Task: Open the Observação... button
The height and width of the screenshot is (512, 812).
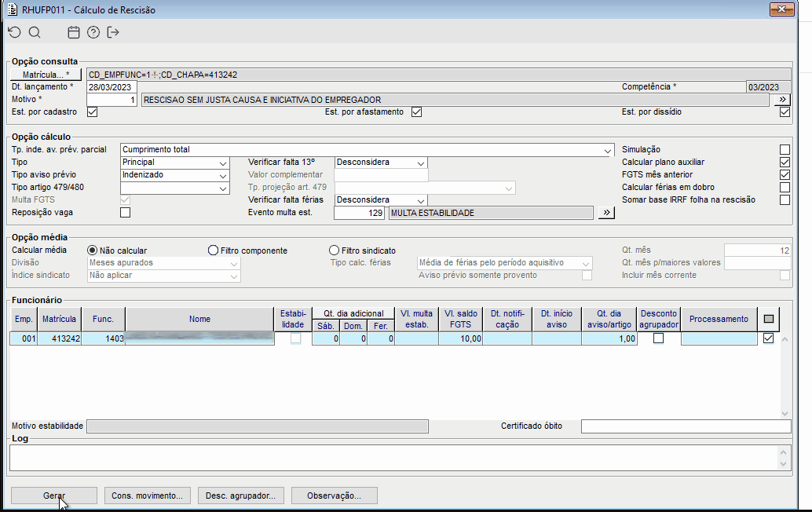Action: pos(334,496)
